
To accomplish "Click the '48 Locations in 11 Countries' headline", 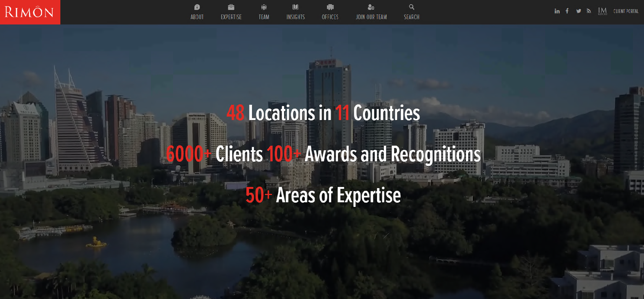I will tap(323, 113).
